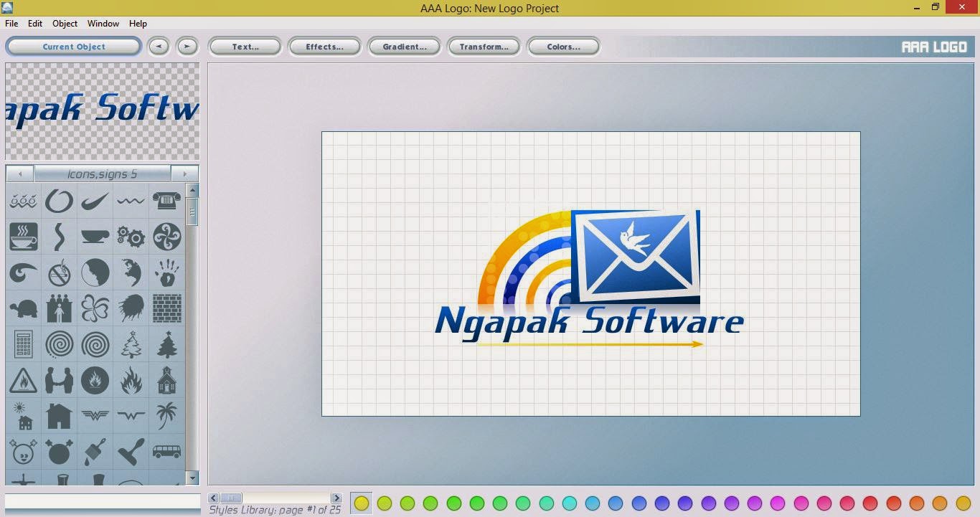Select the plain flame icon
This screenshot has height=517, width=980.
click(x=131, y=380)
